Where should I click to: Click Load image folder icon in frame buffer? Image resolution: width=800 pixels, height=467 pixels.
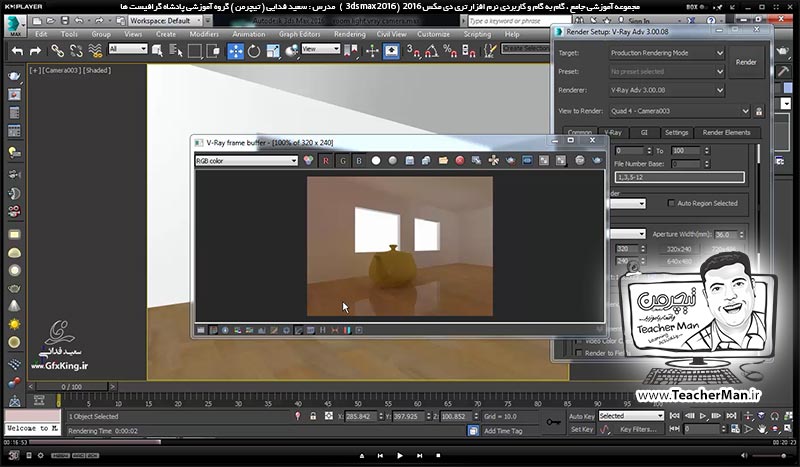[443, 160]
